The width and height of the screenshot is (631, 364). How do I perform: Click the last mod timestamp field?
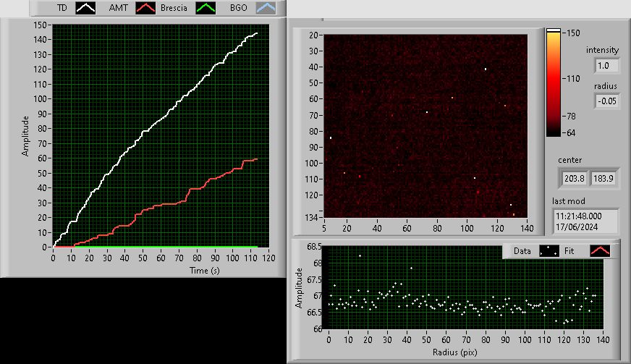[586, 221]
